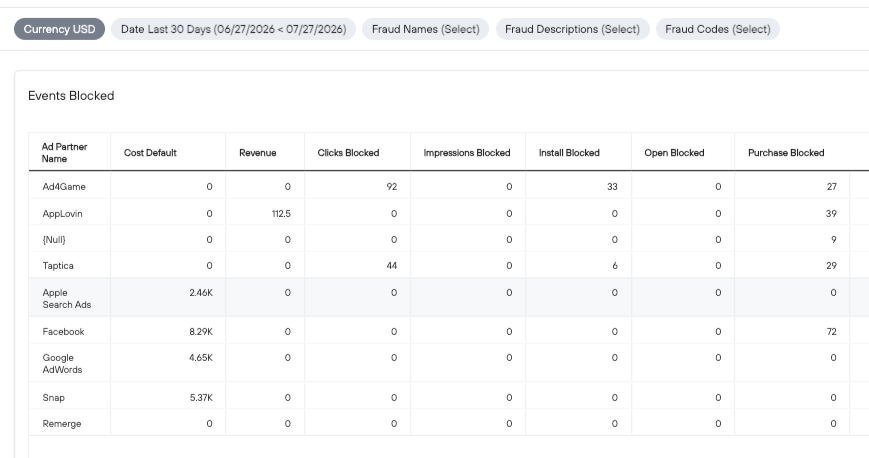Viewport: 869px width, 458px height.
Task: Click Apple Search Ads cost 2.46K
Action: click(201, 293)
